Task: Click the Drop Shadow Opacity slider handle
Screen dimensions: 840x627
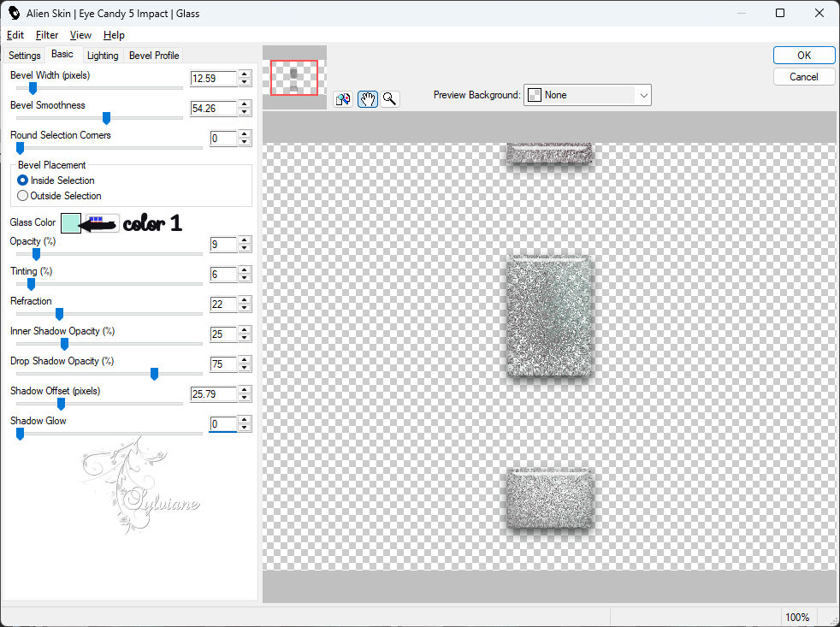Action: pos(154,374)
